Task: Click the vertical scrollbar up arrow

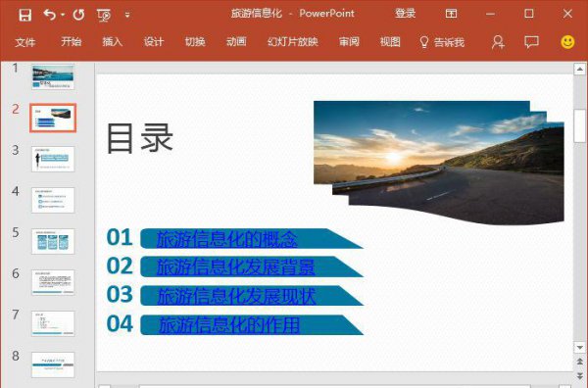Action: [579, 69]
